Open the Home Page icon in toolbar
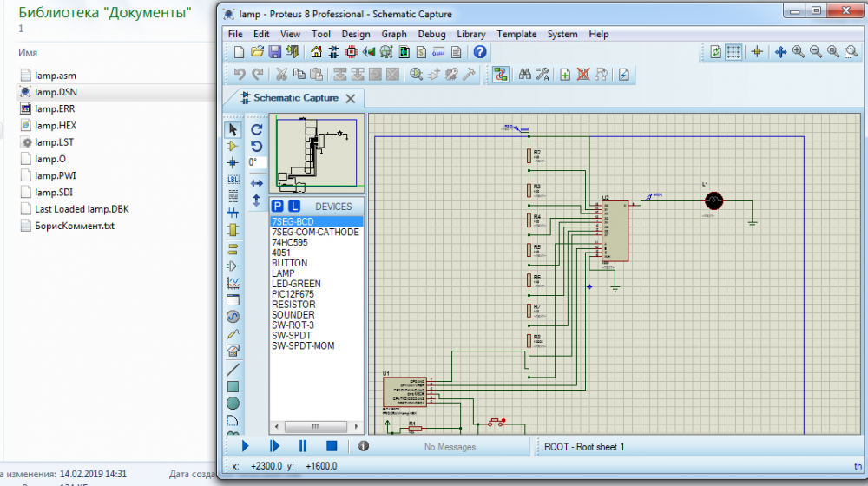The image size is (868, 486). 316,52
